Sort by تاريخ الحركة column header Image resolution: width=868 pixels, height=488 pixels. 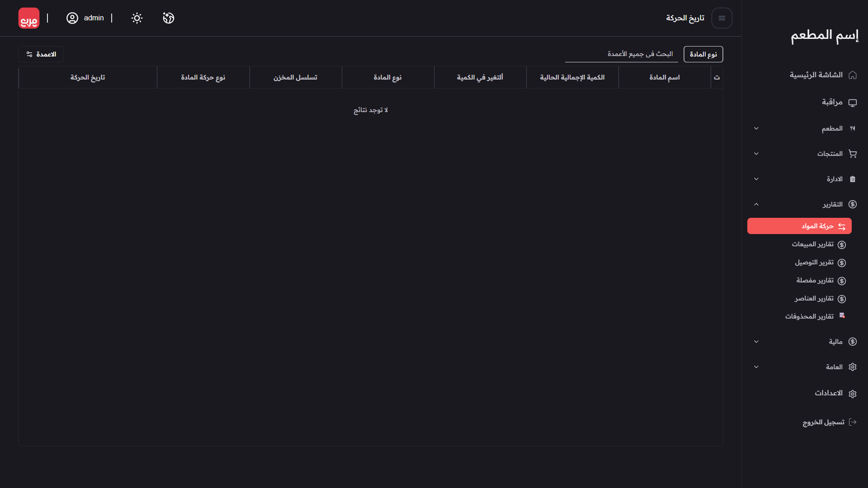88,78
